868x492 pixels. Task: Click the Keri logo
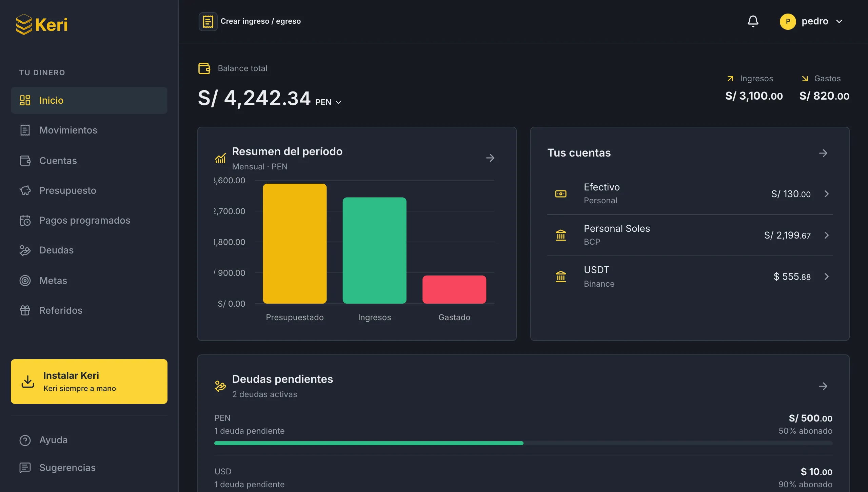click(x=42, y=24)
